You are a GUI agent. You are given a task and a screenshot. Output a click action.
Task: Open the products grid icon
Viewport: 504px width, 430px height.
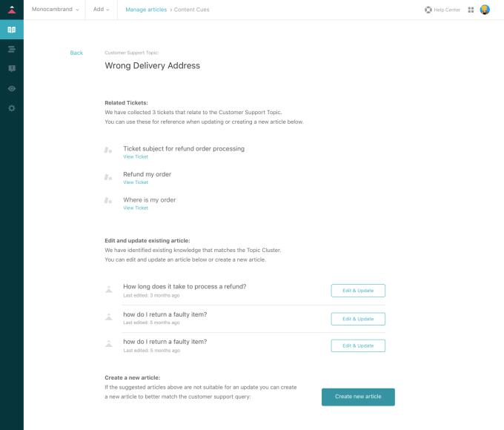471,10
